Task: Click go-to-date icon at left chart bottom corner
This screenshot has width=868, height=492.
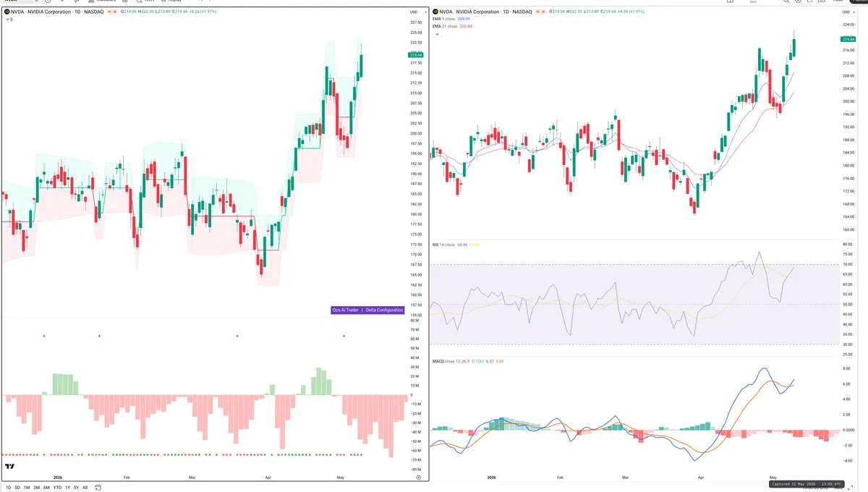Action: 419,478
